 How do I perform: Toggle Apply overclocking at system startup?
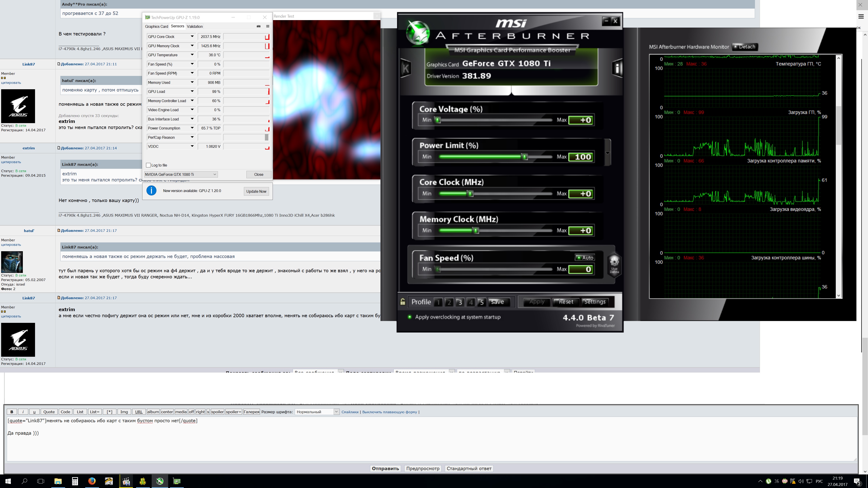click(x=410, y=317)
